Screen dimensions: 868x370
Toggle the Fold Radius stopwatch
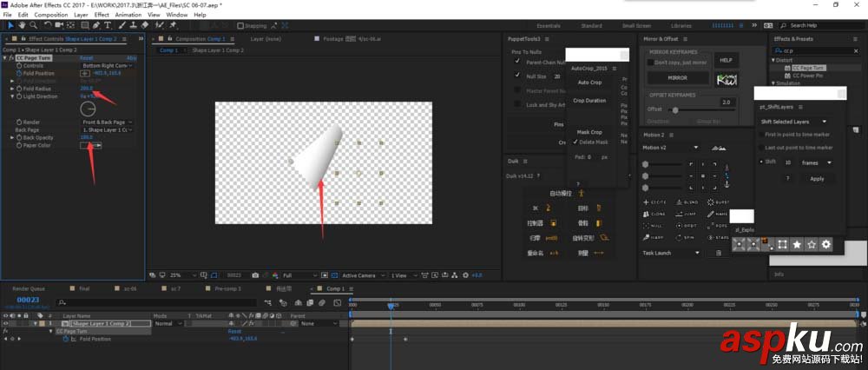(x=19, y=89)
